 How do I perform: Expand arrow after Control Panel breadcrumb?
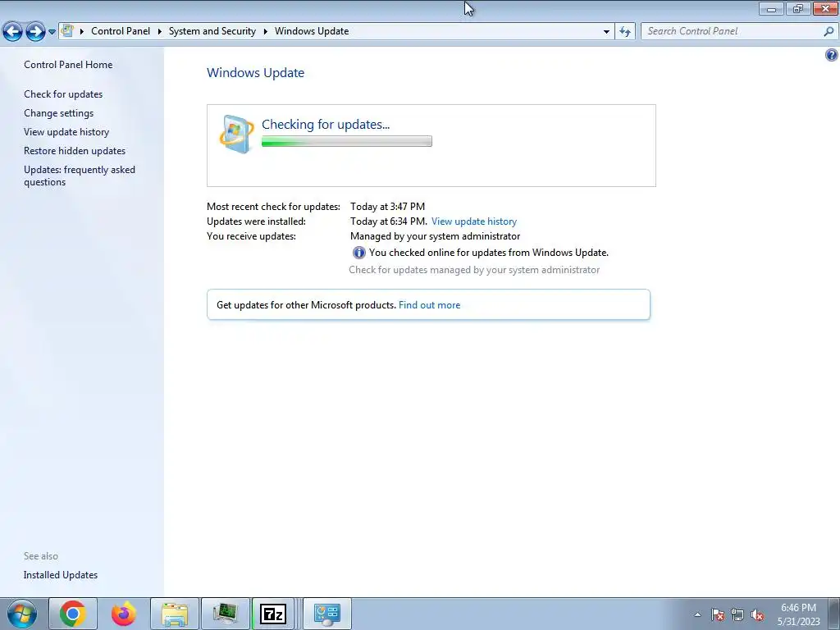point(160,32)
